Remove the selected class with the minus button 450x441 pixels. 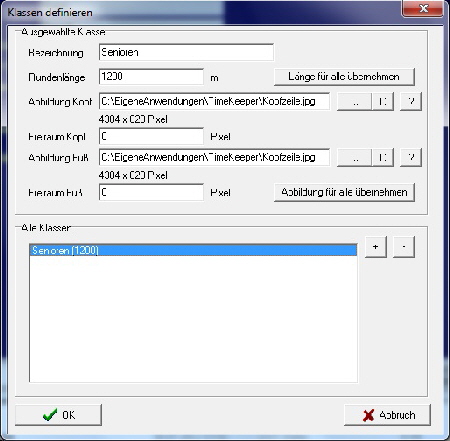tap(404, 247)
